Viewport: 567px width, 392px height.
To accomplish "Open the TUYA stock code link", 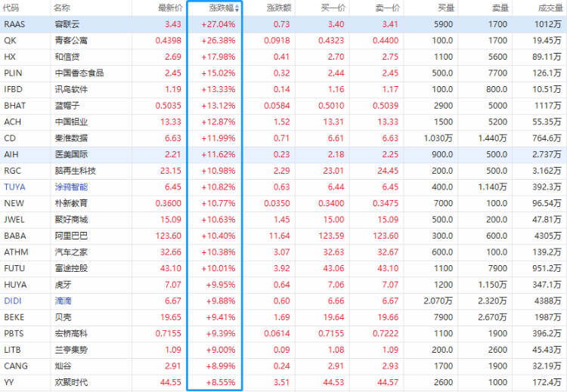I will (x=15, y=187).
